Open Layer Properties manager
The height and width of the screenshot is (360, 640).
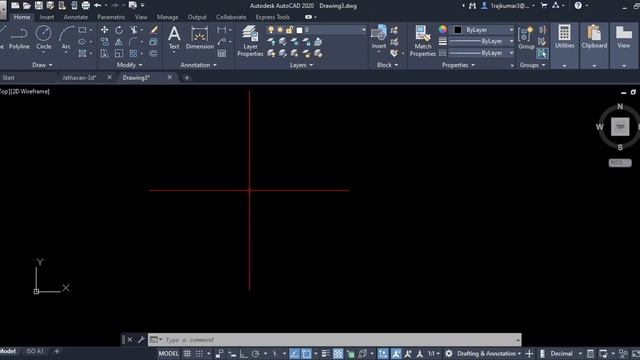[x=250, y=41]
